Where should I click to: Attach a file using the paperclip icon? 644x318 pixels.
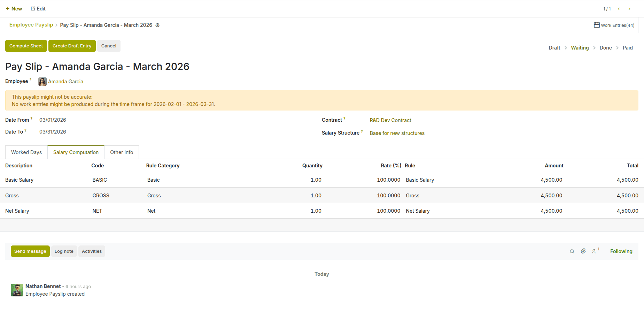point(583,251)
